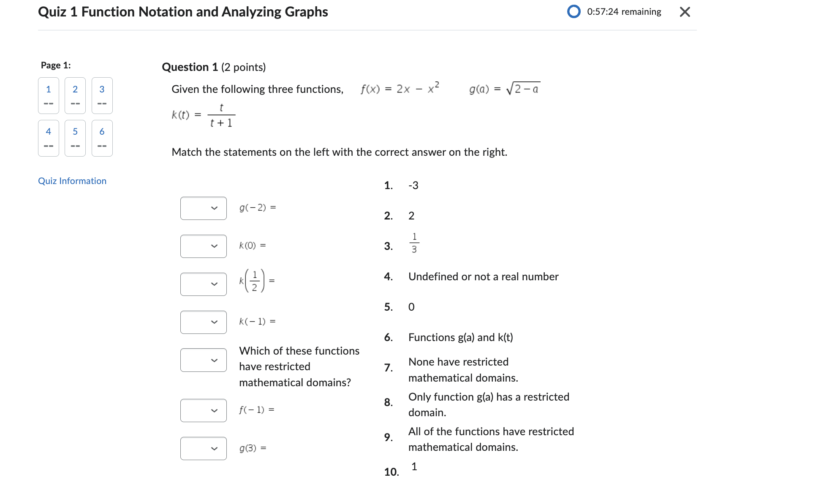The width and height of the screenshot is (821, 504).
Task: Navigate to question 1
Action: click(48, 95)
